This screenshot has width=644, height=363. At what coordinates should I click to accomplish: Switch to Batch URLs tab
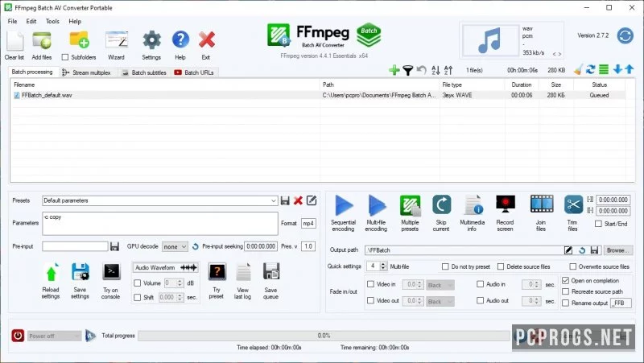194,72
